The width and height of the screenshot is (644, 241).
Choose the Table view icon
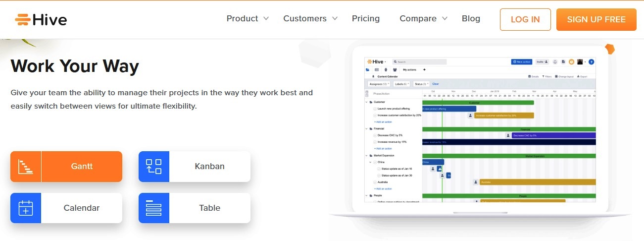tap(154, 208)
